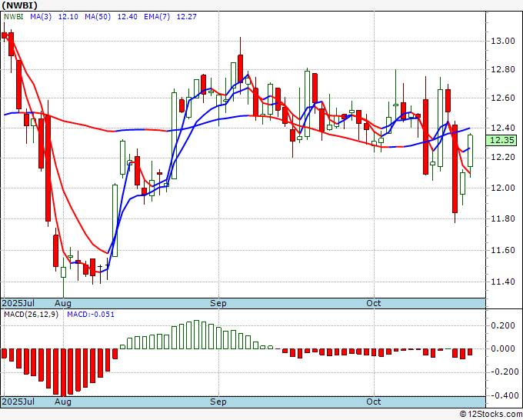Click the last green candlestick near 12.35
Screen dimensions: 523x420
(470, 150)
